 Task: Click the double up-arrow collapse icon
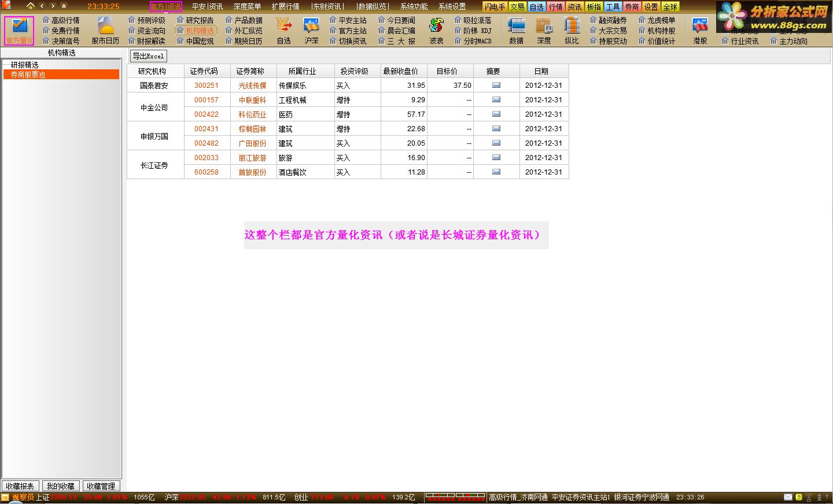click(64, 6)
